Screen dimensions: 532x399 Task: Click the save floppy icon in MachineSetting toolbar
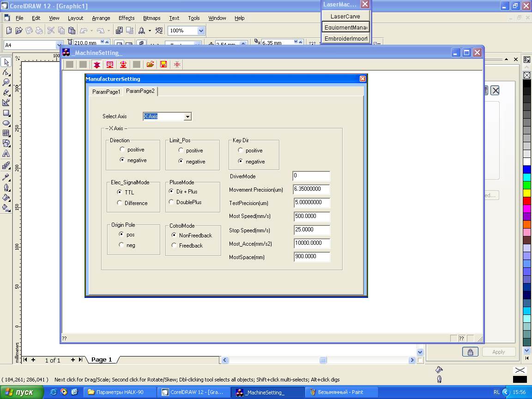[163, 65]
